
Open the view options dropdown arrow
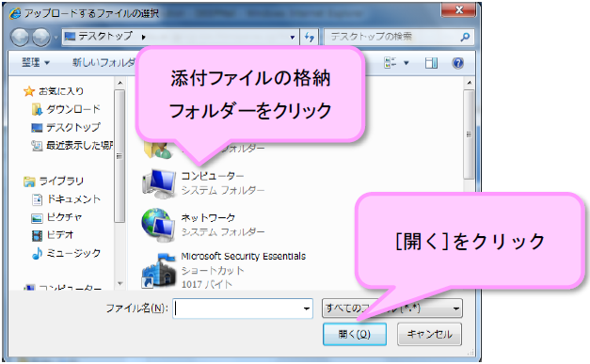406,63
